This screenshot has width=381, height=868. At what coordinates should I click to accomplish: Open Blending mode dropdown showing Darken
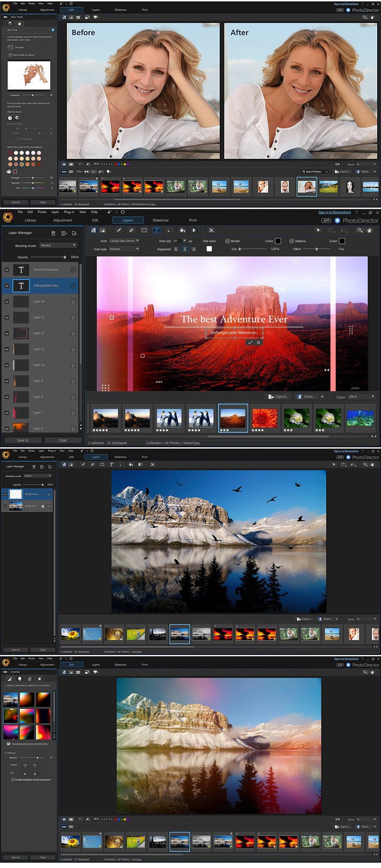pyautogui.click(x=38, y=476)
